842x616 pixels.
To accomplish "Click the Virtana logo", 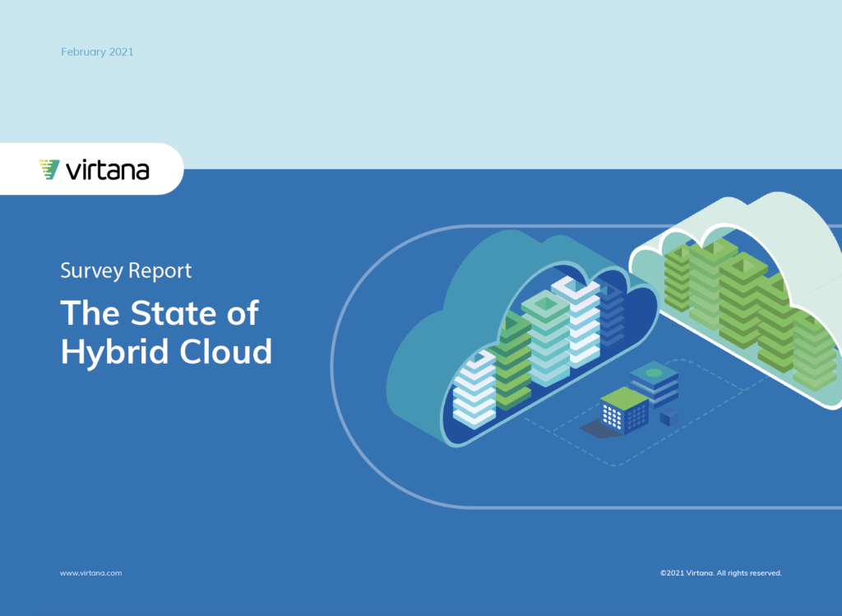I will tap(94, 169).
